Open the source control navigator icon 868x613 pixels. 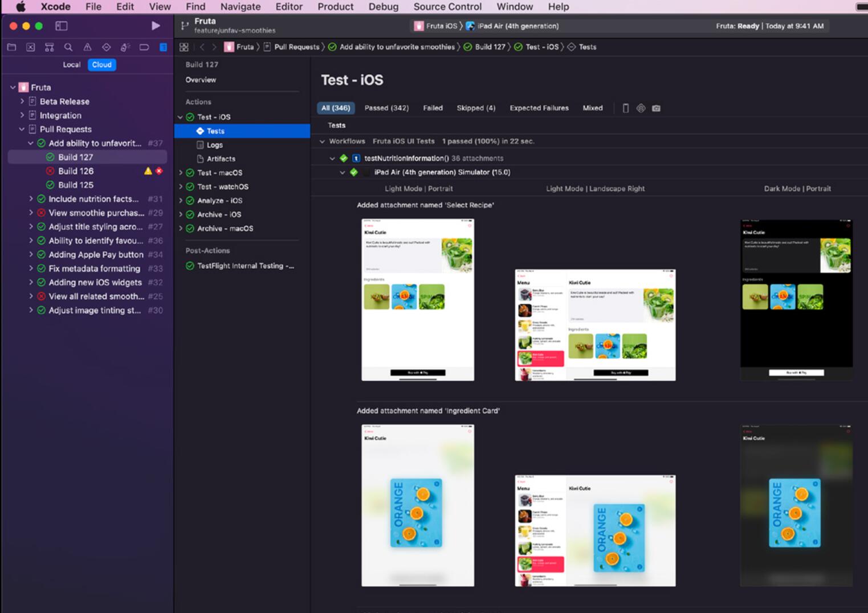point(30,47)
